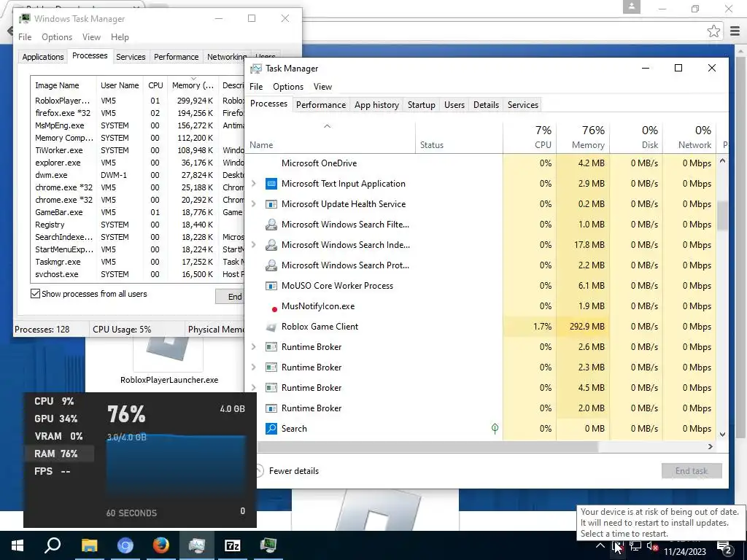Select the TiWorker.exe process row

(136, 150)
